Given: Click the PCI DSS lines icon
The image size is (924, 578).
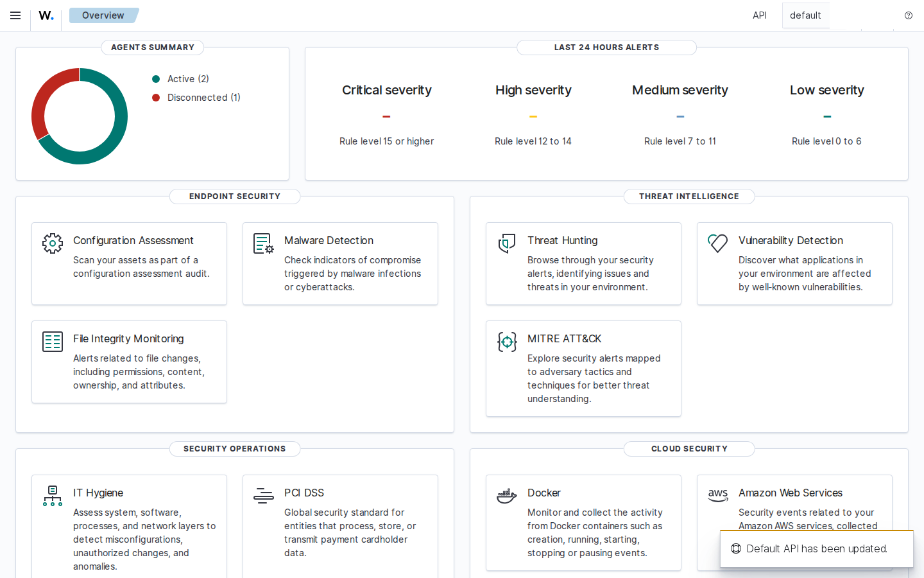Looking at the screenshot, I should click(x=264, y=496).
